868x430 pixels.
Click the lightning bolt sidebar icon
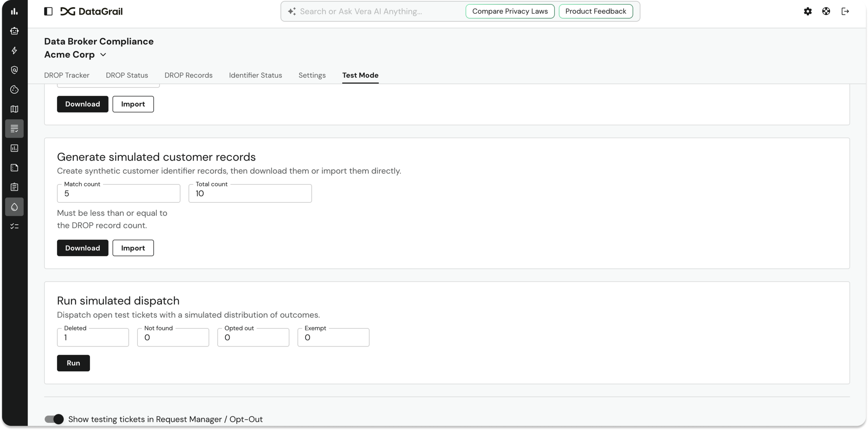click(x=14, y=51)
